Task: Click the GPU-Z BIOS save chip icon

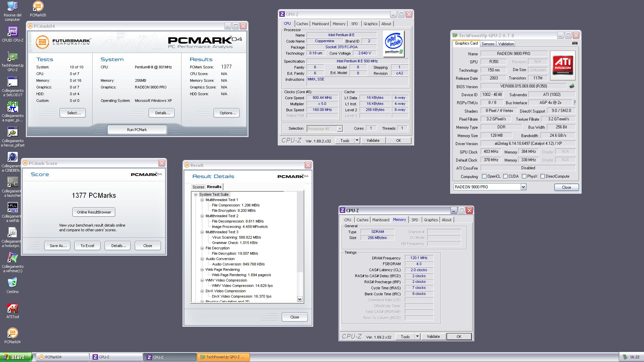Action: [572, 86]
